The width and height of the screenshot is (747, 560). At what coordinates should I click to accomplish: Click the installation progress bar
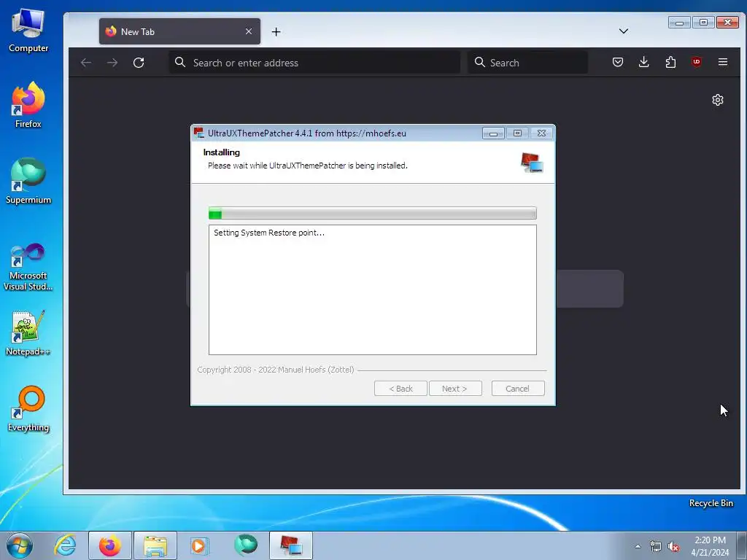pyautogui.click(x=373, y=214)
